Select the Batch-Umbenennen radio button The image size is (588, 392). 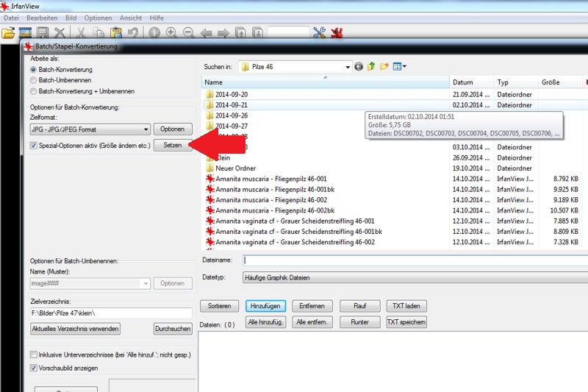click(33, 81)
